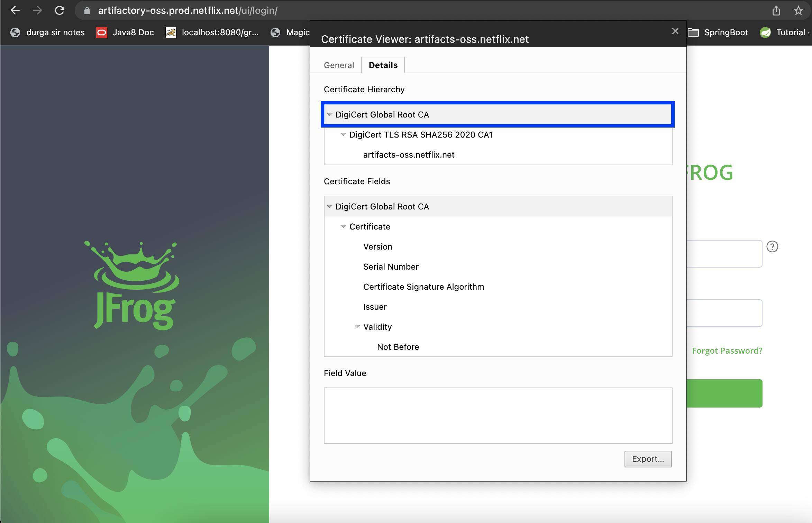
Task: Click the share page icon
Action: (x=776, y=11)
